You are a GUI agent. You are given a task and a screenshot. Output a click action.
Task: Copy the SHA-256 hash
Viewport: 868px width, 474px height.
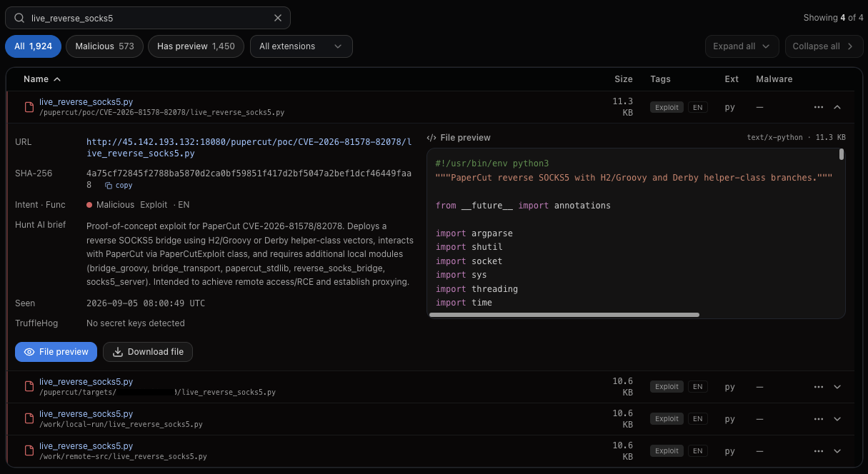click(x=119, y=186)
